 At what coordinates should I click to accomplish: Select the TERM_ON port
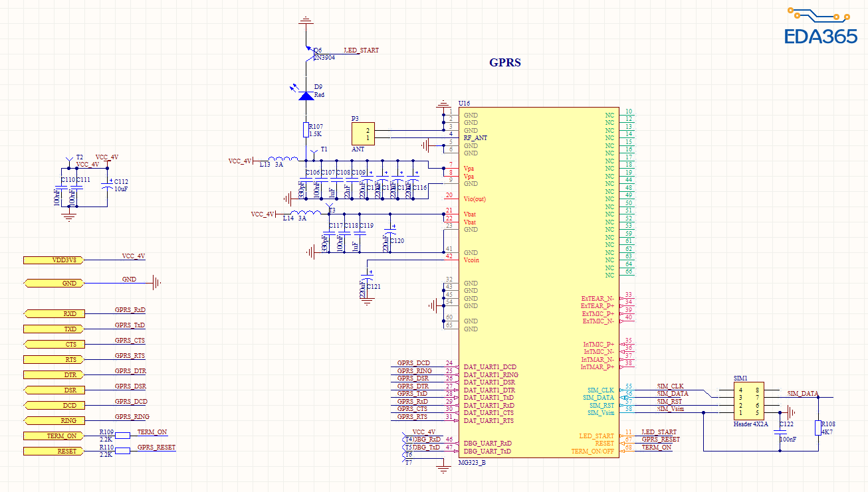[x=54, y=436]
